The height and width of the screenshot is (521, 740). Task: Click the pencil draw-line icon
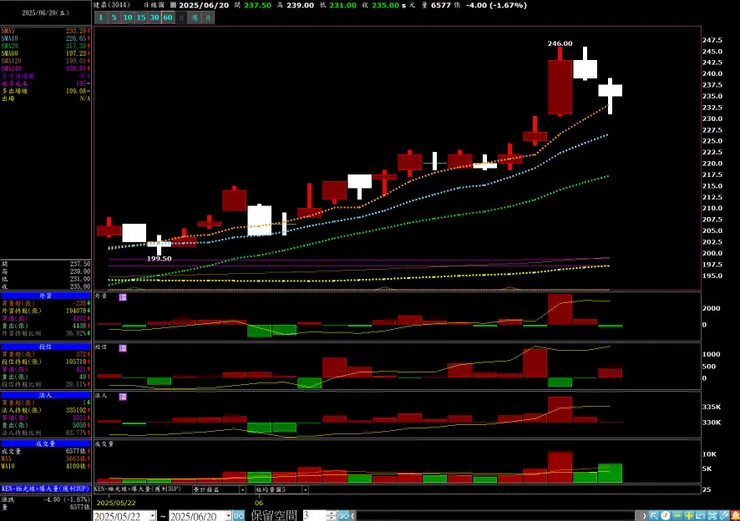723,515
